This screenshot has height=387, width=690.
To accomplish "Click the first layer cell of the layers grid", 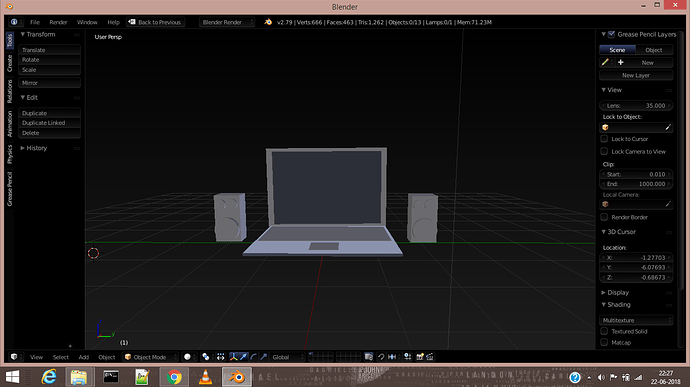I will [x=311, y=354].
